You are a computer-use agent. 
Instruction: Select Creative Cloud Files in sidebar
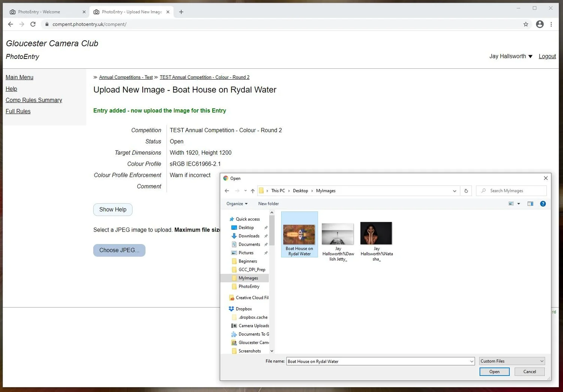[x=248, y=298]
